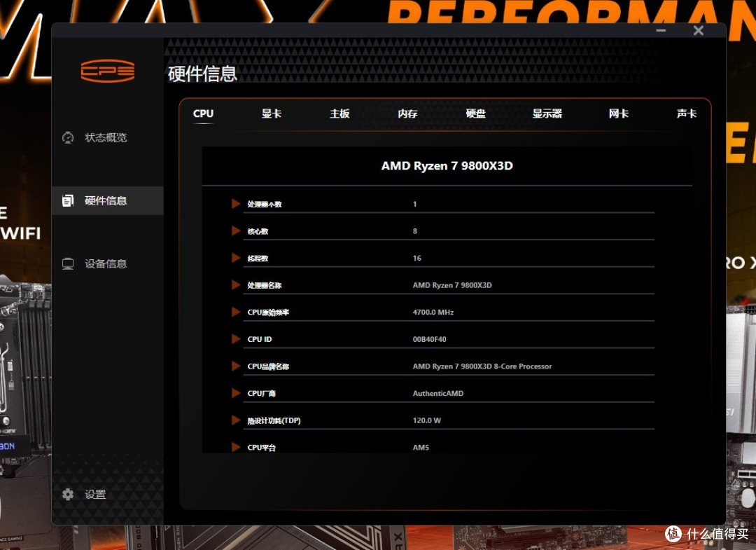The image size is (756, 550).
Task: Click the 处理器个数 label
Action: (x=264, y=204)
